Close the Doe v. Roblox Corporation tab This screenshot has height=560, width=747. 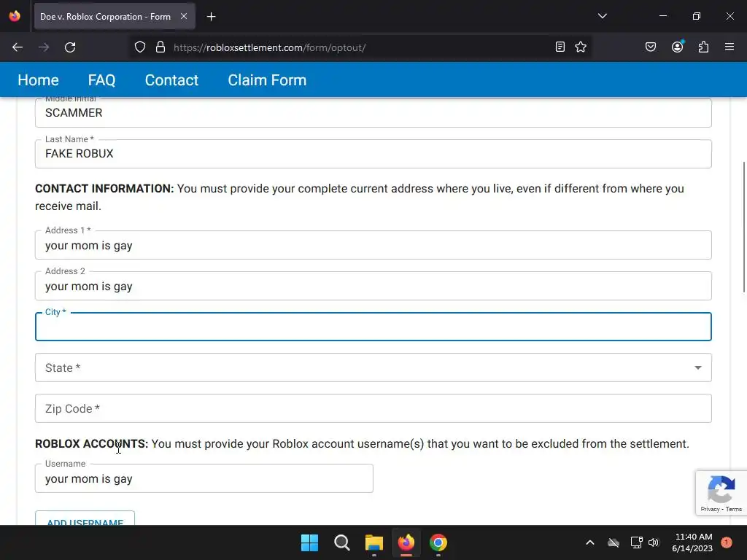click(184, 16)
